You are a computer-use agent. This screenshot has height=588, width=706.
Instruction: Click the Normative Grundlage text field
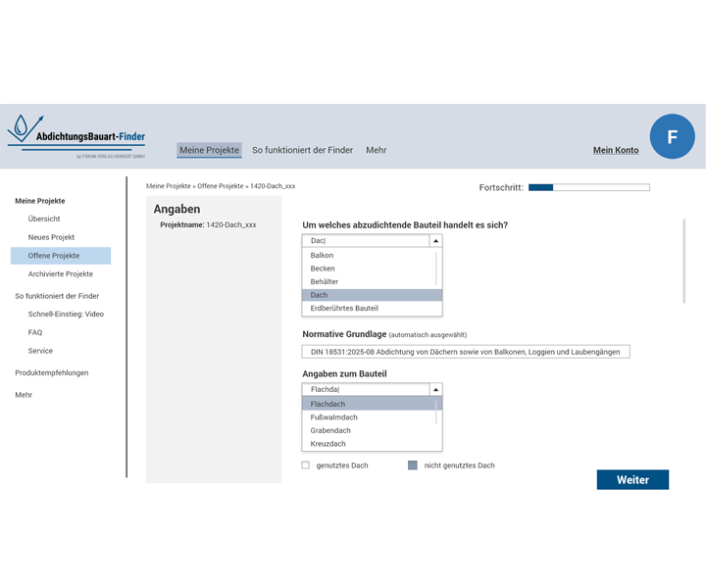coord(466,352)
